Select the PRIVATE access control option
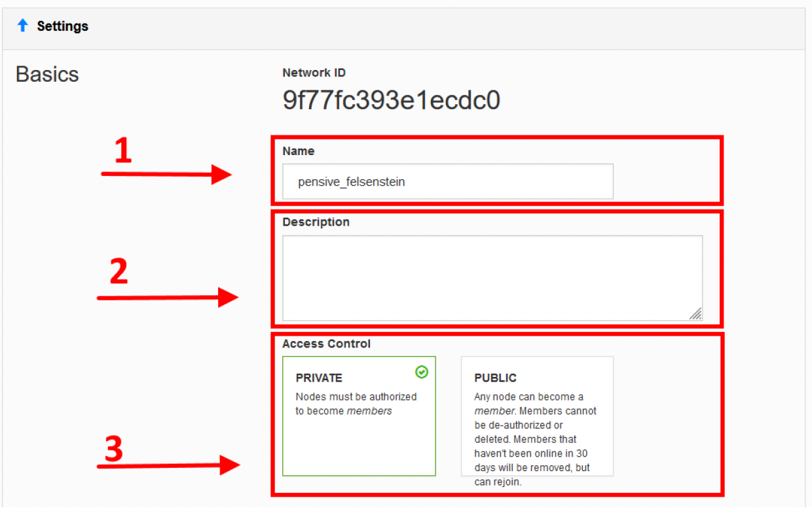The image size is (812, 517). click(x=359, y=416)
